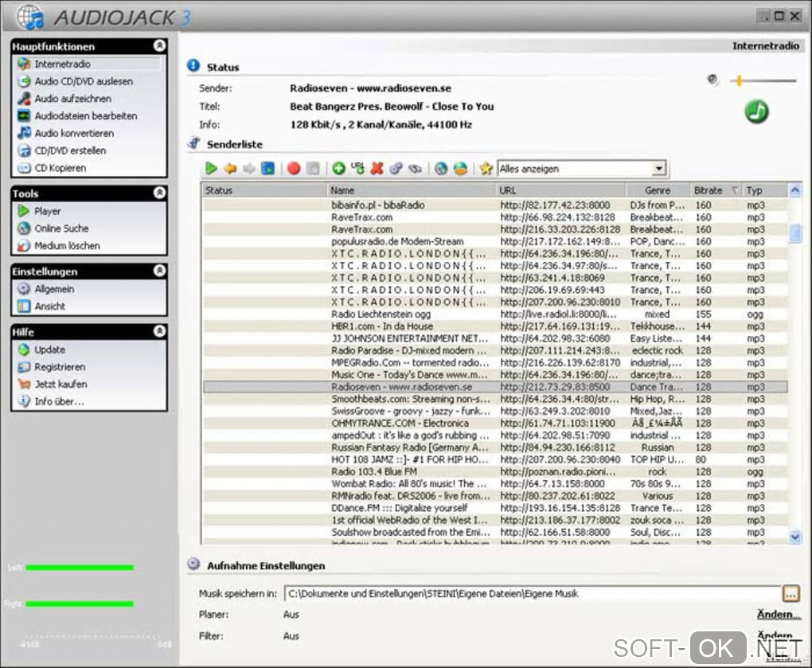Add a new station with green plus icon

point(338,168)
